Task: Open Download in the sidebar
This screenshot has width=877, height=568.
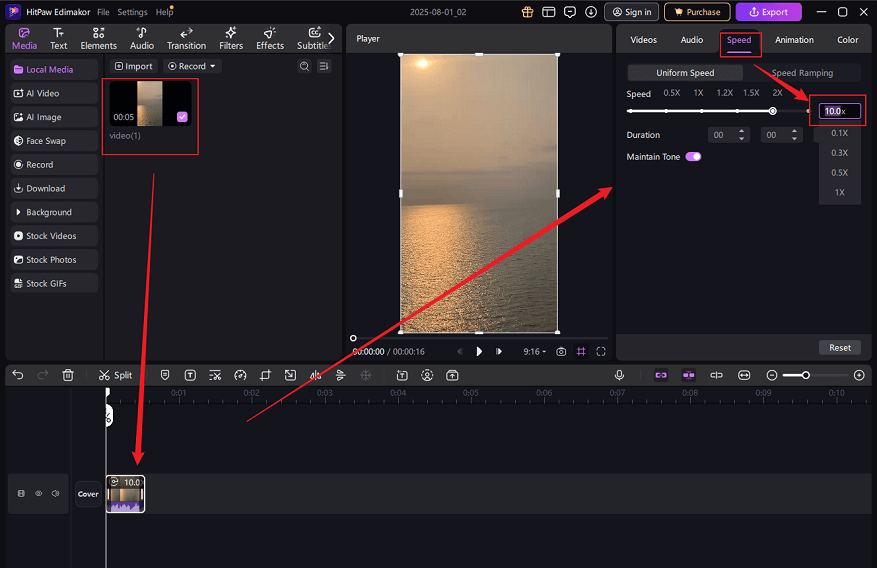Action: (54, 188)
